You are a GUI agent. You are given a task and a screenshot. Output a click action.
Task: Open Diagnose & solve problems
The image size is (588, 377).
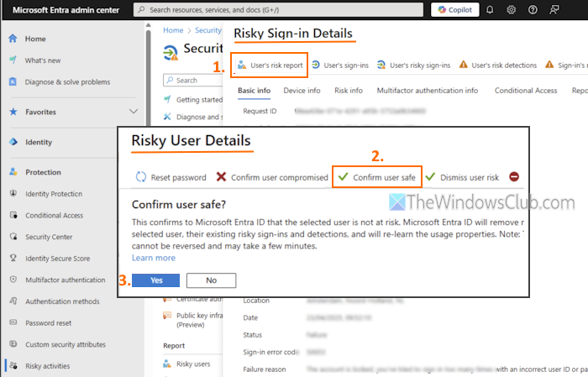pyautogui.click(x=67, y=82)
